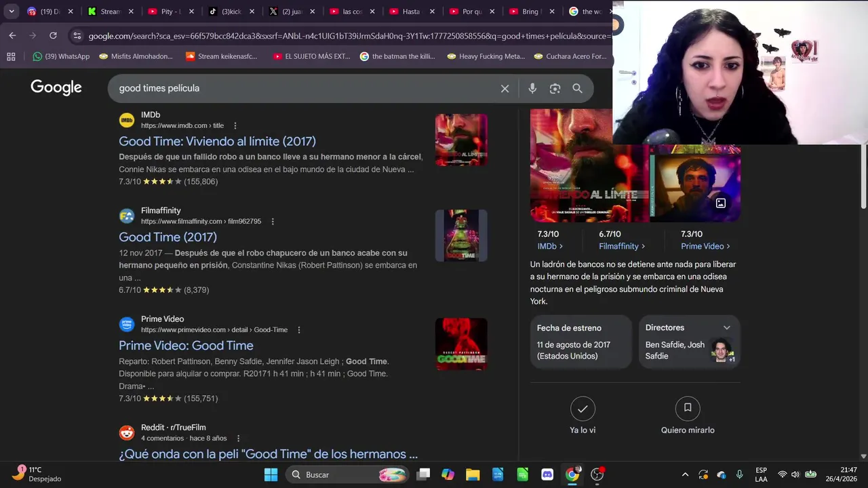868x488 pixels.
Task: Reload the page with the refresh icon
Action: 53,35
